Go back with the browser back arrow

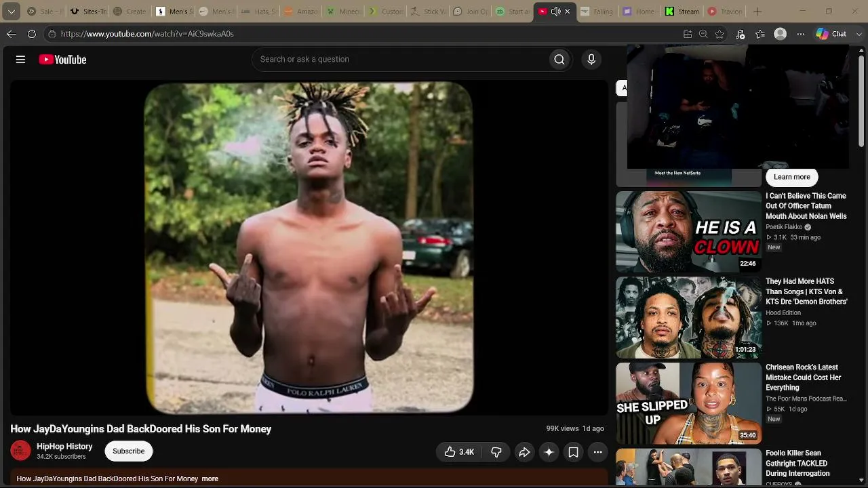(12, 34)
